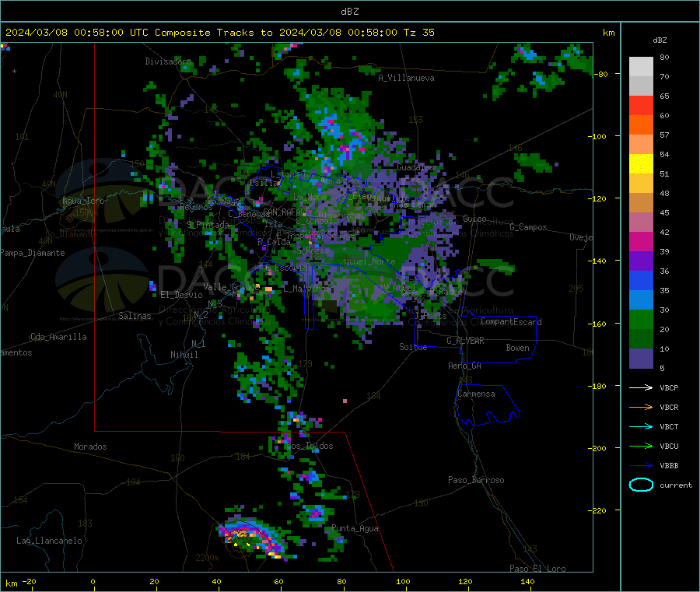Viewport: 700px width, 592px height.
Task: Select the red 60 dBZ color swatch
Action: point(641,105)
